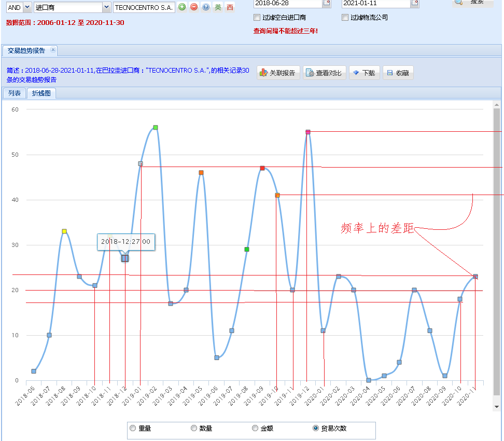Click the yellow data point at 2018-08

pos(64,231)
